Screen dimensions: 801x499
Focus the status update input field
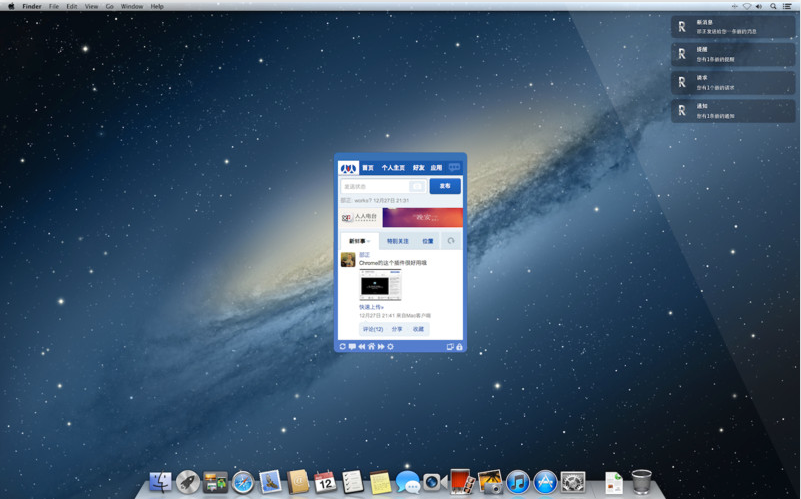[x=383, y=186]
